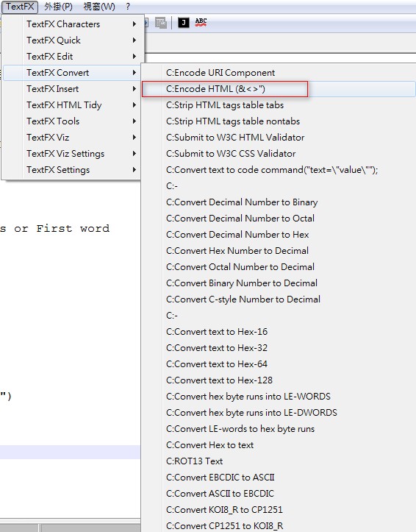
Task: Select C:Convert KOI8_R to CP1251
Action: tap(279, 510)
